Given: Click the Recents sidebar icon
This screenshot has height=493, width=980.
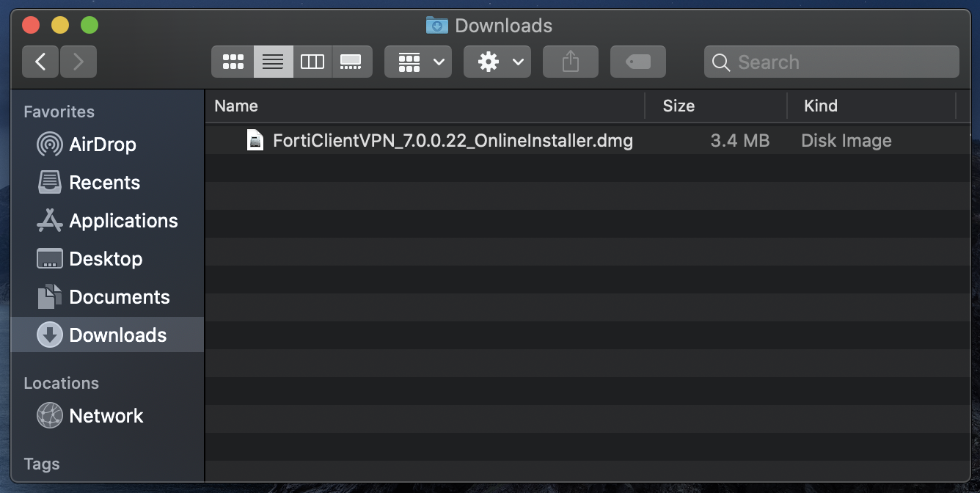Looking at the screenshot, I should [x=49, y=183].
